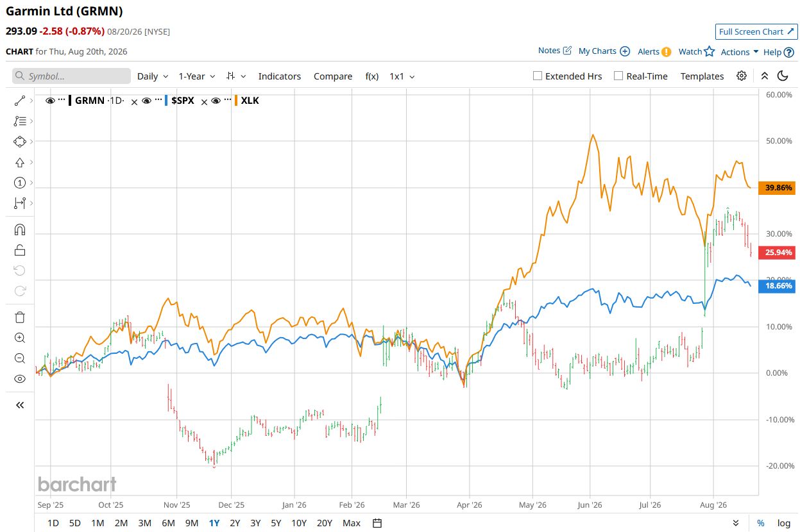800x532 pixels.
Task: Click the collapse toolbar double-chevron up
Action: 765,76
